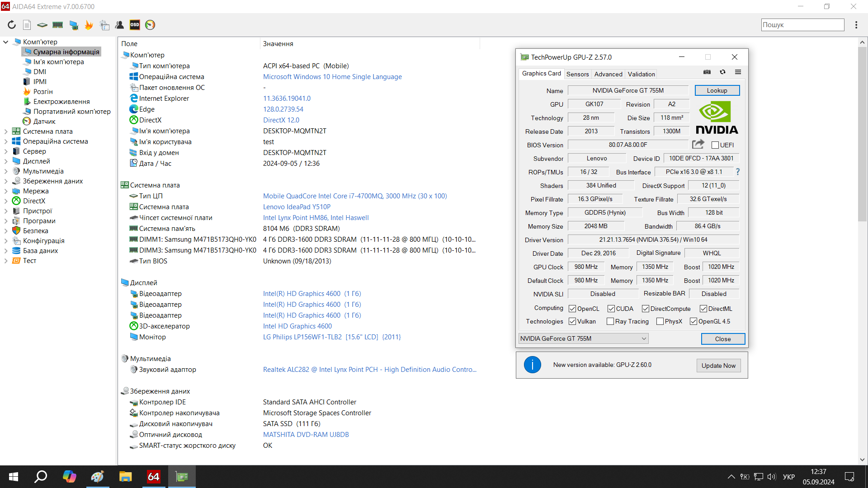Click scroll-down arrow in AIDA64 list
The width and height of the screenshot is (868, 488).
[x=862, y=460]
